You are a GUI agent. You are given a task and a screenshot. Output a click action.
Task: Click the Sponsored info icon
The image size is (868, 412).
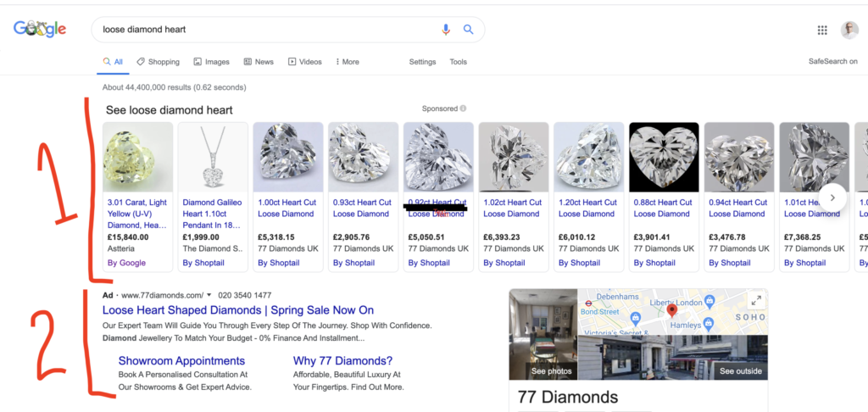pos(463,109)
